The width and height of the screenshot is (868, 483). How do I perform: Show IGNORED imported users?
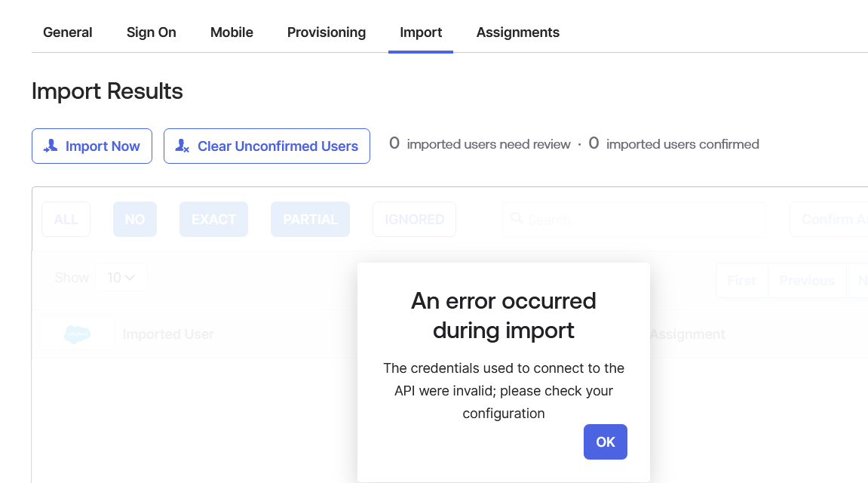[x=414, y=220]
